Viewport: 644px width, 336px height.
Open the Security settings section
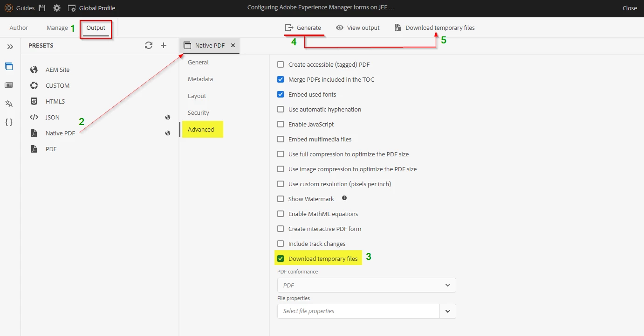(199, 112)
